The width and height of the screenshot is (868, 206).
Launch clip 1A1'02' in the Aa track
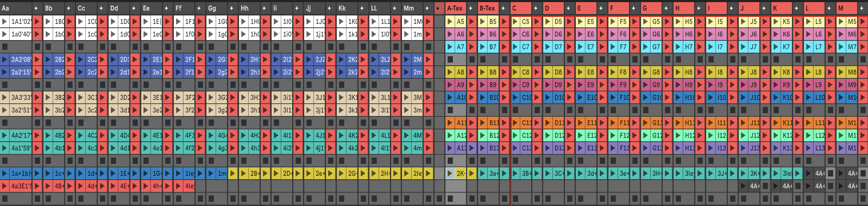(5, 22)
